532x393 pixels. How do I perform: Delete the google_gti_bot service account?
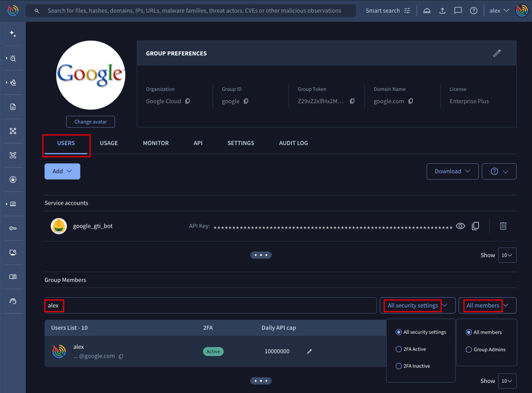click(x=503, y=226)
